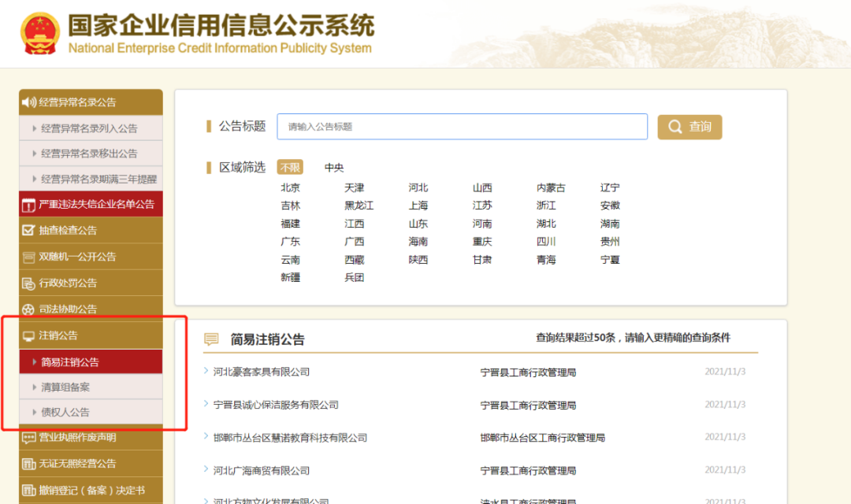
Task: Click 邯郸市丛台区工商行政管理局 authority text
Action: (543, 438)
